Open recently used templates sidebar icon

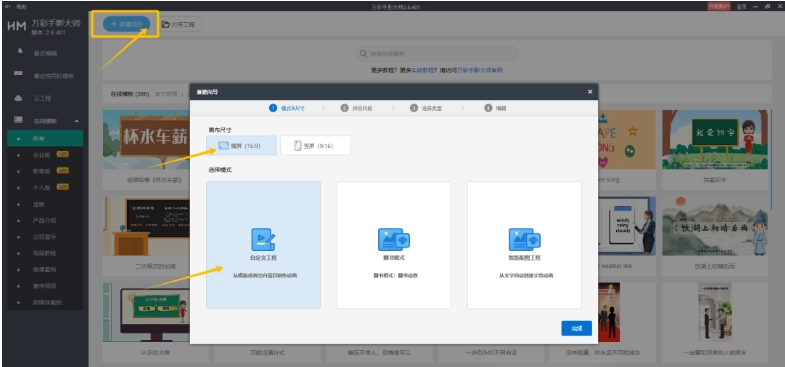coord(19,74)
